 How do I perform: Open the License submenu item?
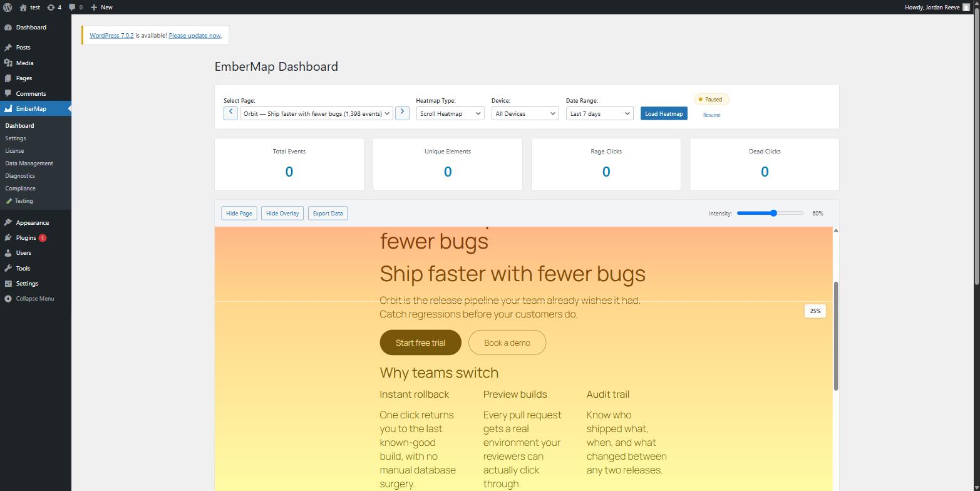pyautogui.click(x=14, y=151)
